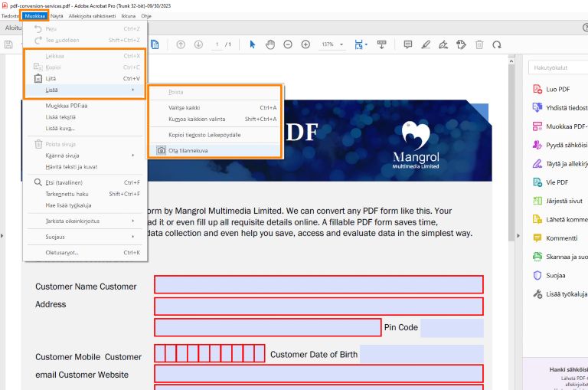Open the Näytä menu
The height and width of the screenshot is (390, 588).
[x=57, y=16]
